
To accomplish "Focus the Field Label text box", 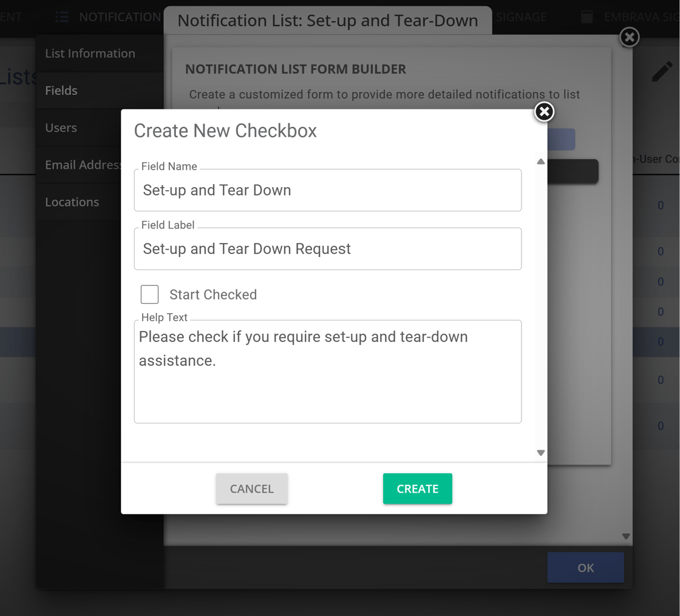I will pos(327,249).
